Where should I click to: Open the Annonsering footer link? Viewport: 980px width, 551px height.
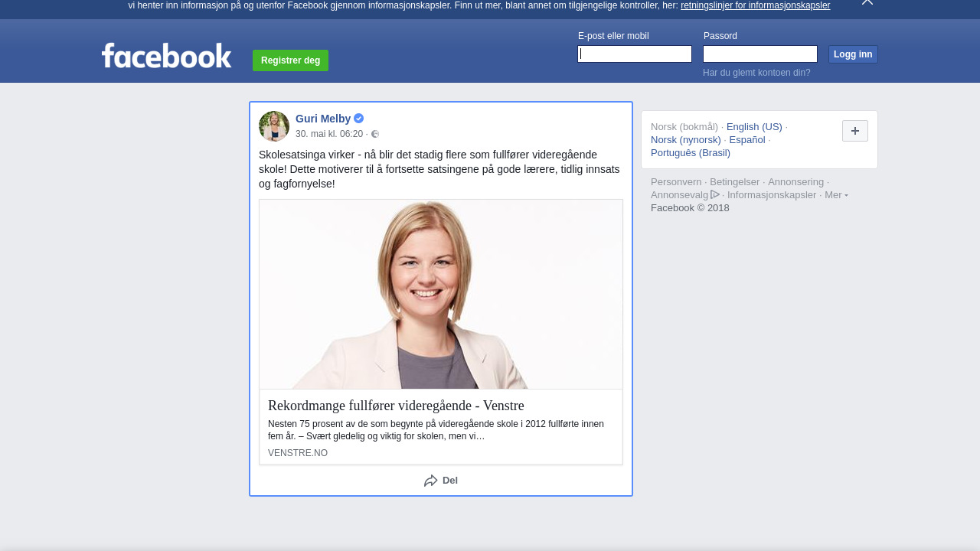point(795,182)
